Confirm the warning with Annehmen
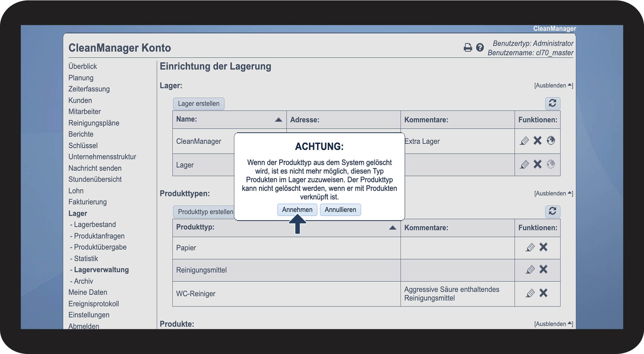The height and width of the screenshot is (354, 644). 297,210
